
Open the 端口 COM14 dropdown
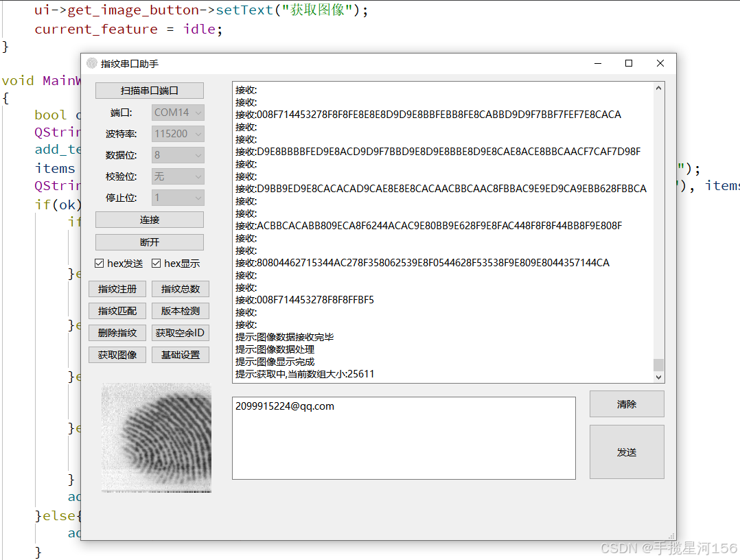178,113
